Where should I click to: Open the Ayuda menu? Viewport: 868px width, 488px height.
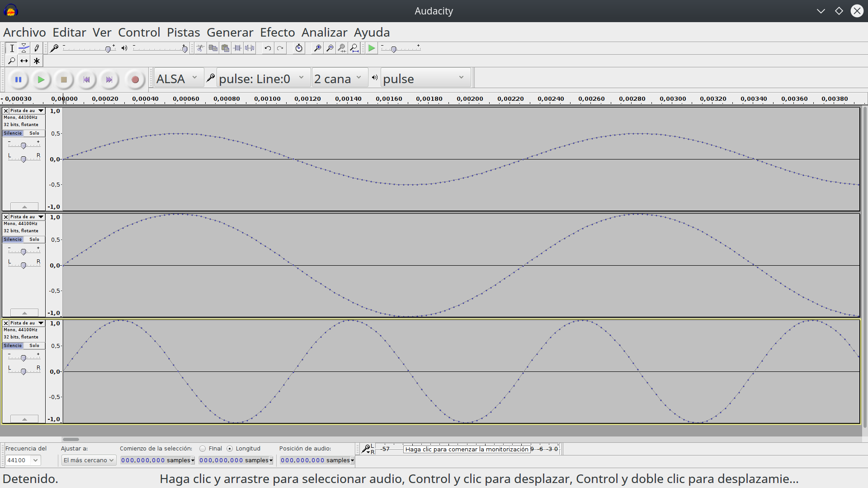[372, 33]
